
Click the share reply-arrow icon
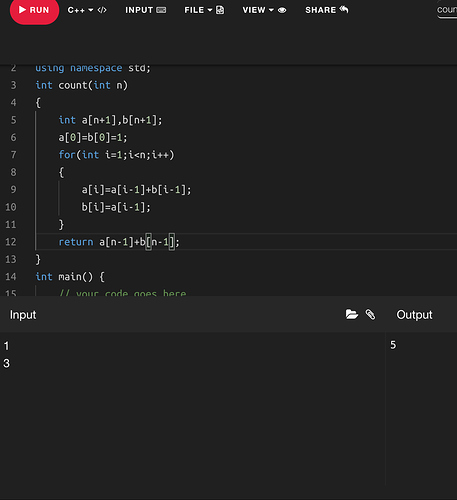[344, 9]
